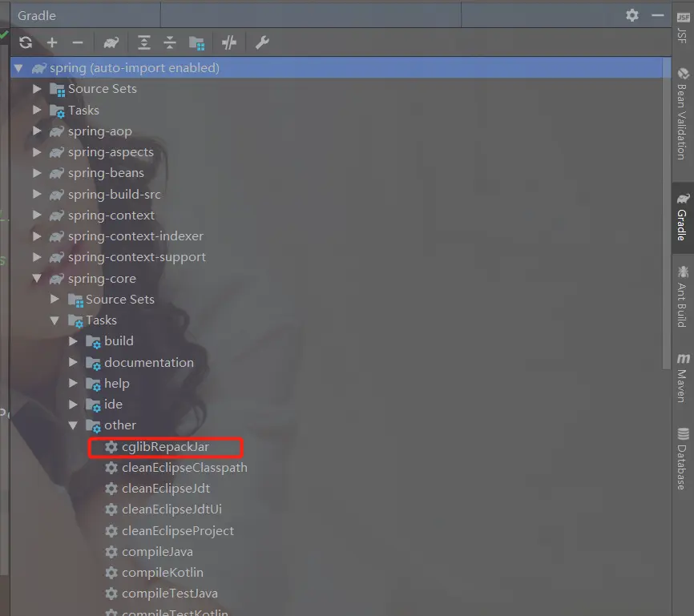Expand the spring-beans module

point(37,173)
